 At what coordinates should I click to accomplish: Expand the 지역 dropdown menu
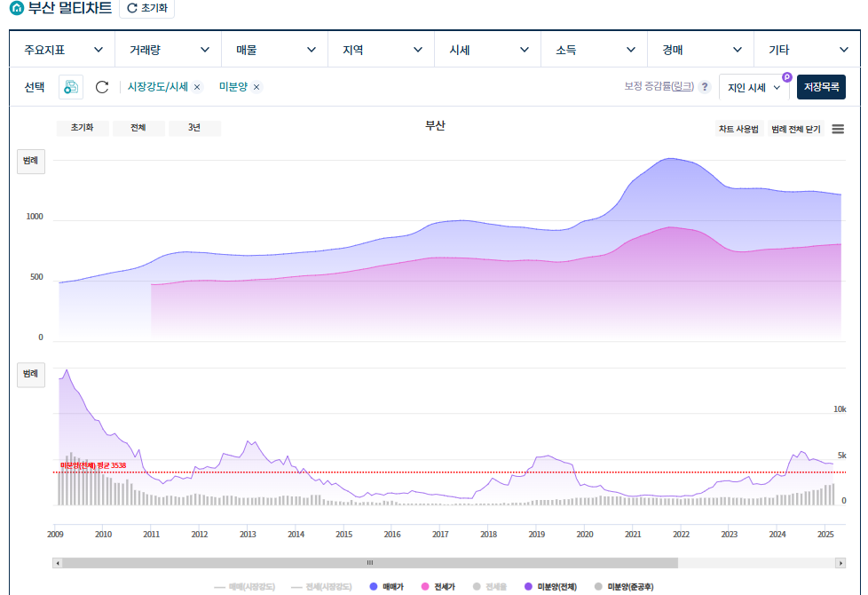tap(382, 50)
